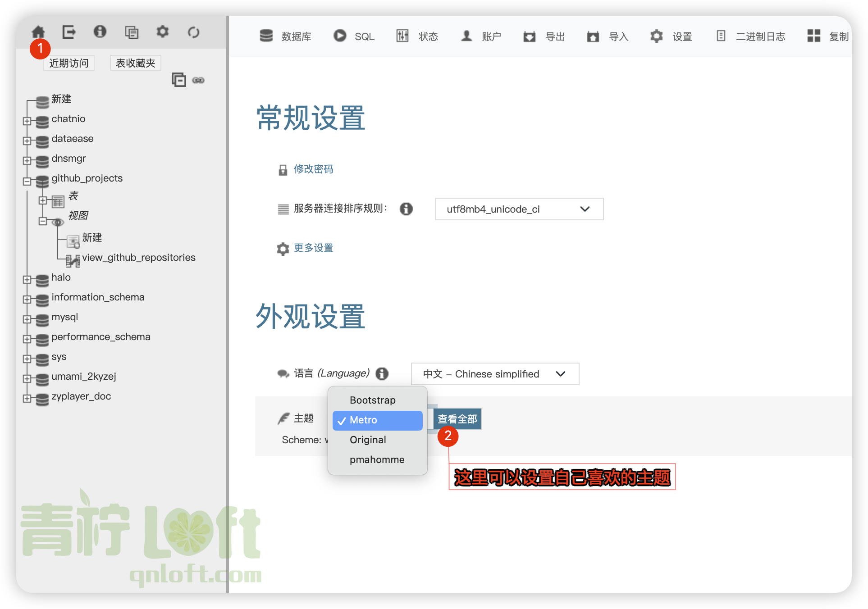Click the mysql database icon
This screenshot has width=868, height=609.
tap(42, 320)
